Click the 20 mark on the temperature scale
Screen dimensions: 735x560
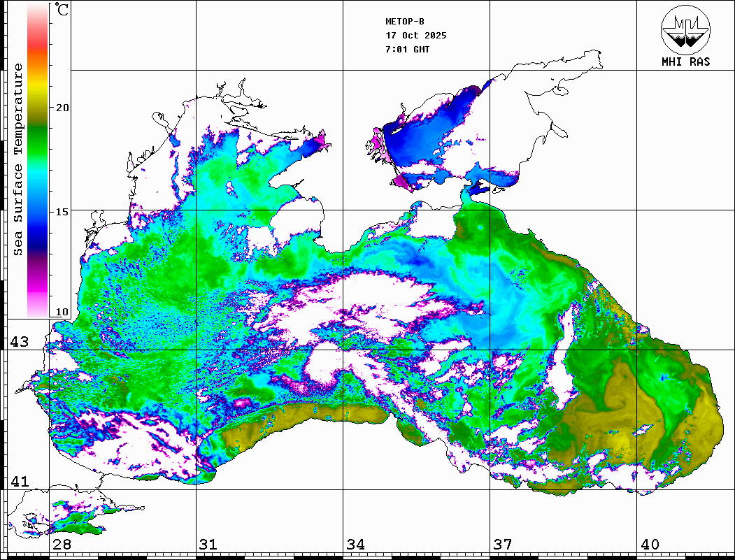pyautogui.click(x=62, y=108)
